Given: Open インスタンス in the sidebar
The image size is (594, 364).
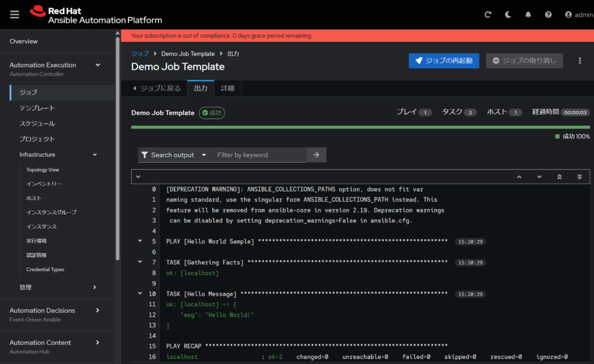Looking at the screenshot, I should coord(42,227).
